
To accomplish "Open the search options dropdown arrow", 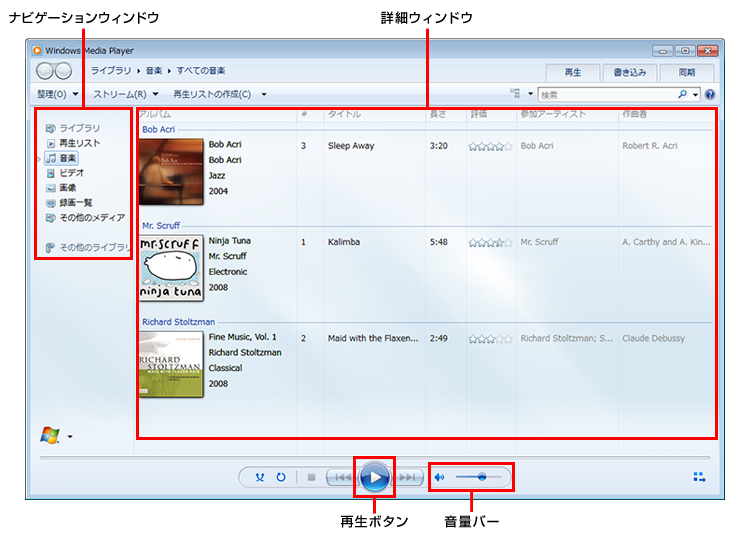I will pos(695,95).
